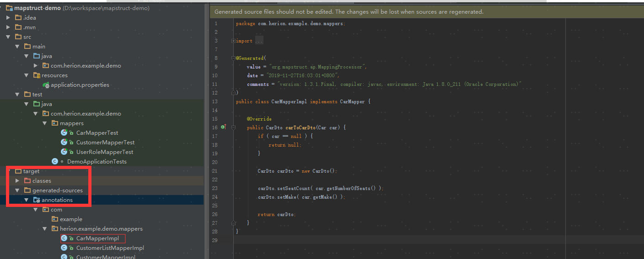Collapse the generated-sources folder arrow
644x259 pixels.
point(17,190)
